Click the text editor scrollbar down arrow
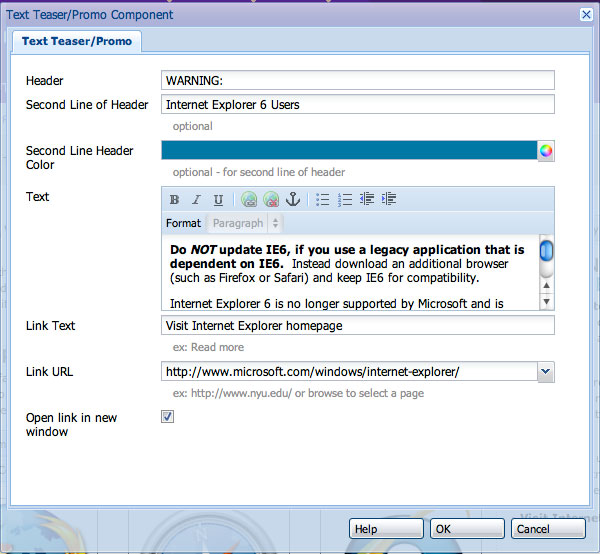The height and width of the screenshot is (554, 600). [546, 301]
